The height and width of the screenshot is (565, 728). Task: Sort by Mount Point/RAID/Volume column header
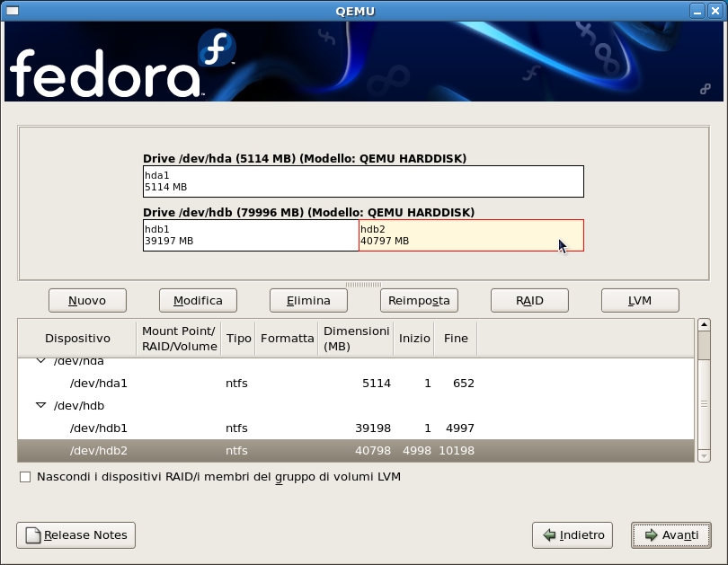(x=179, y=338)
